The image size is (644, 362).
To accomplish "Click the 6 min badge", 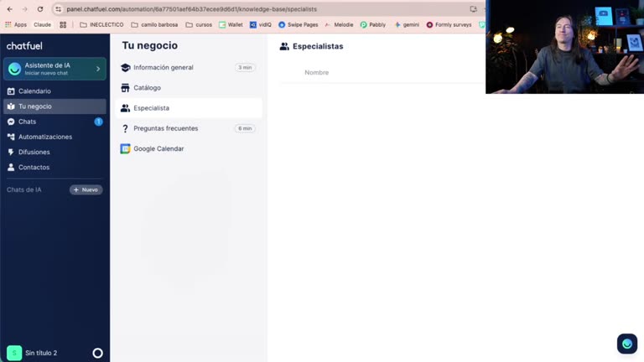I will point(245,128).
